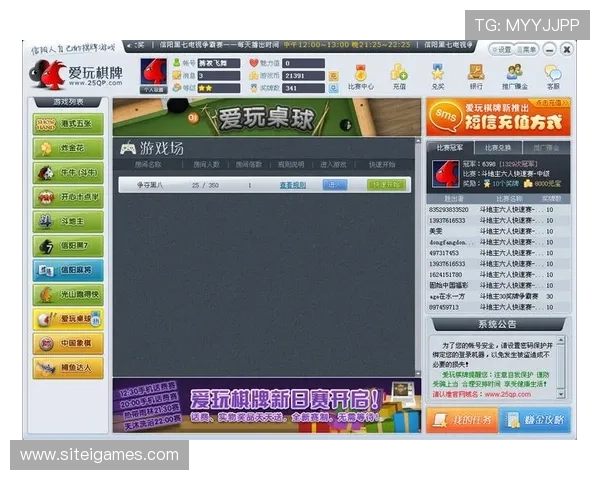The width and height of the screenshot is (600, 480).
Task: Open 客服 customer service chat icon
Action: (553, 77)
